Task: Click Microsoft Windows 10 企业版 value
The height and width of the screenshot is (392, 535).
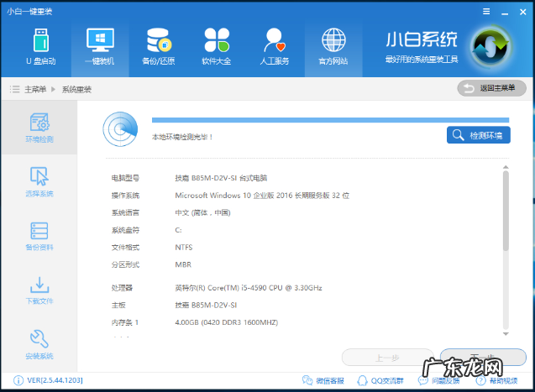Action: (262, 196)
